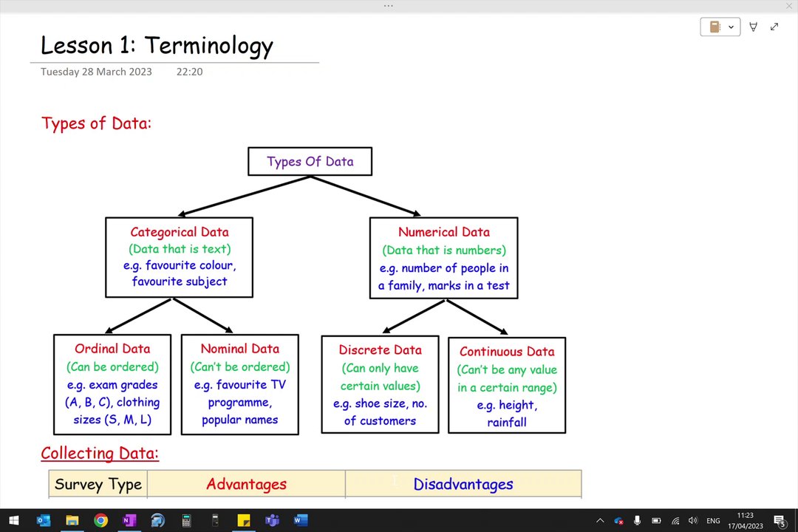This screenshot has height=532, width=798.
Task: Open the notification center with 5 alerts
Action: pos(780,521)
